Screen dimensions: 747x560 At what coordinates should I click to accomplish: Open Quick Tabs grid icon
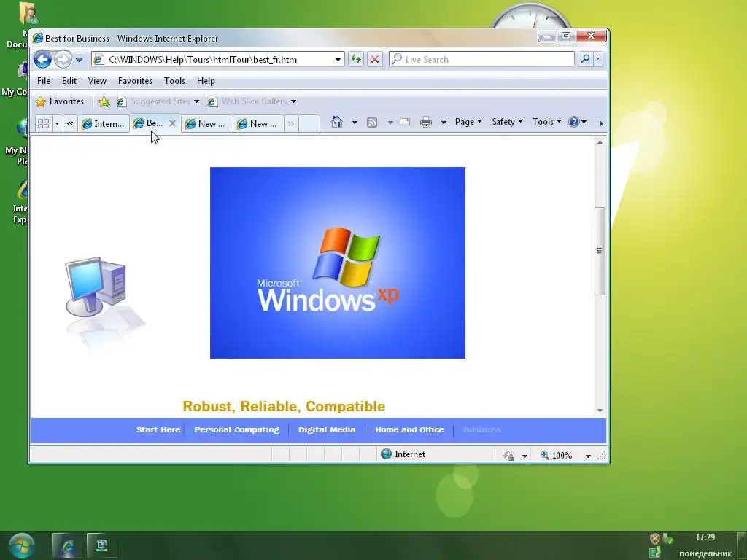pos(43,123)
